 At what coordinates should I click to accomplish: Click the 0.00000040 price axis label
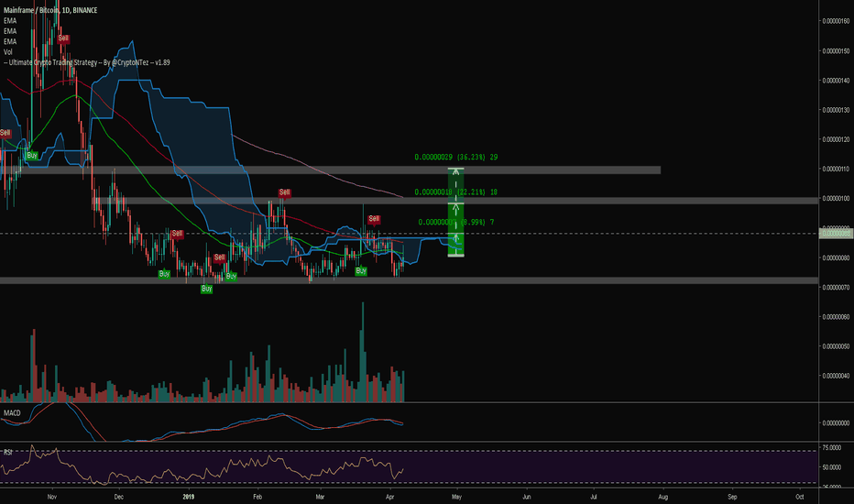[836, 376]
